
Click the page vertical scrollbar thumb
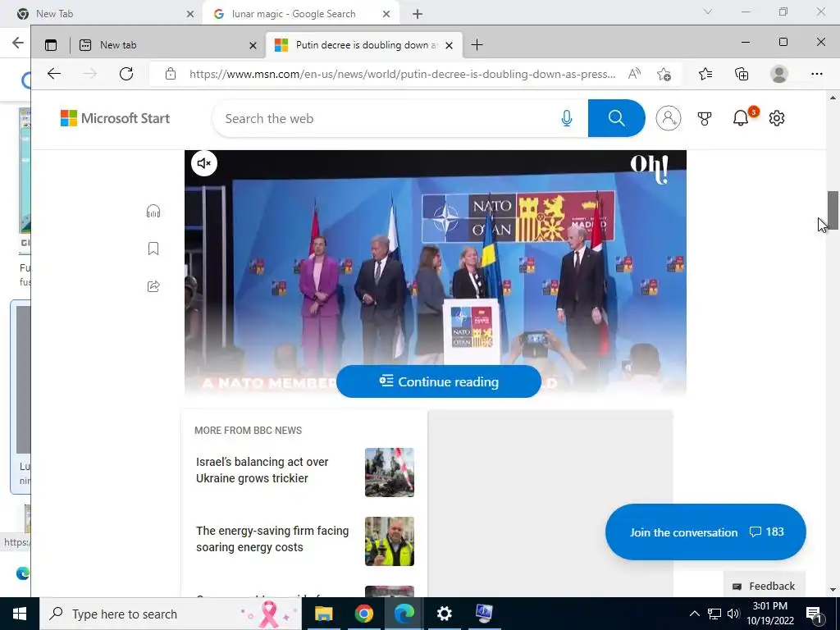coord(833,210)
